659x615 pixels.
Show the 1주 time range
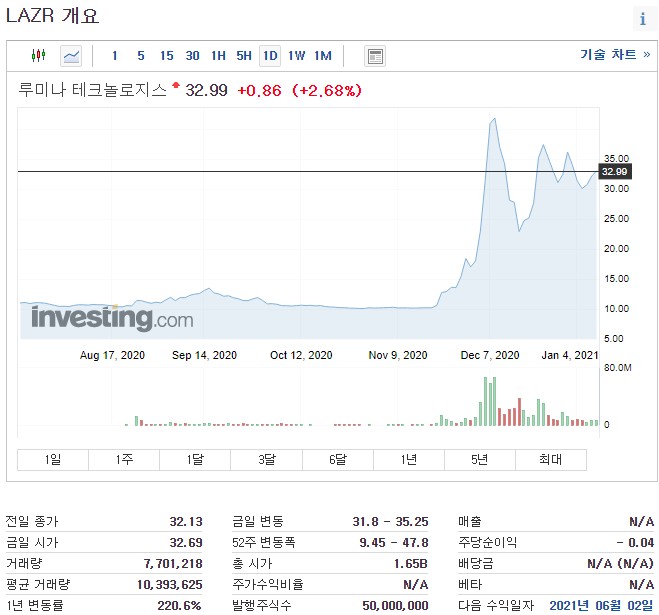pos(124,459)
